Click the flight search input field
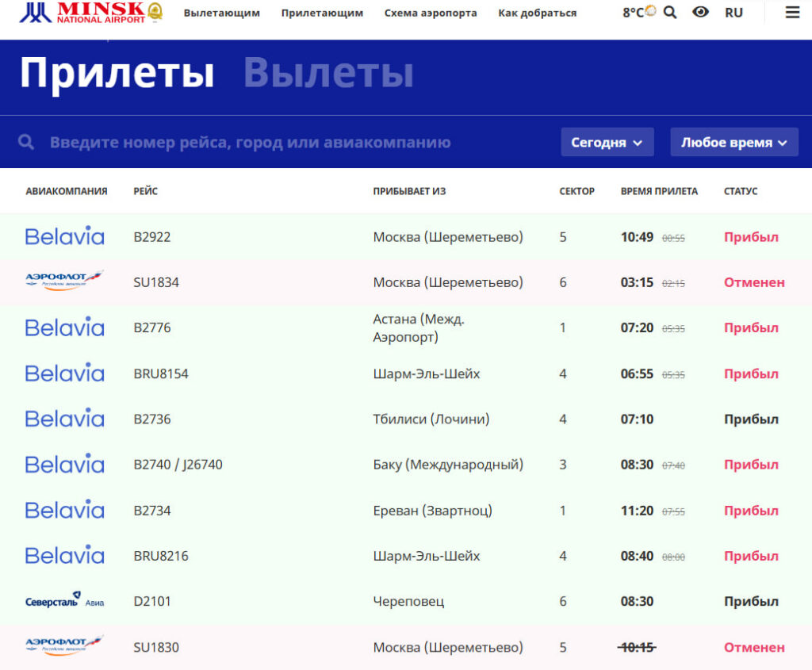The image size is (812, 670). click(x=250, y=143)
